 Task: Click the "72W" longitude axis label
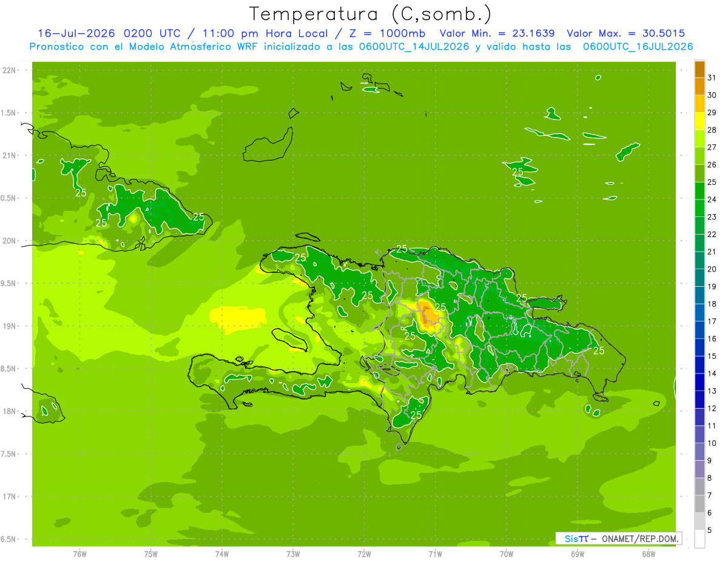click(364, 554)
